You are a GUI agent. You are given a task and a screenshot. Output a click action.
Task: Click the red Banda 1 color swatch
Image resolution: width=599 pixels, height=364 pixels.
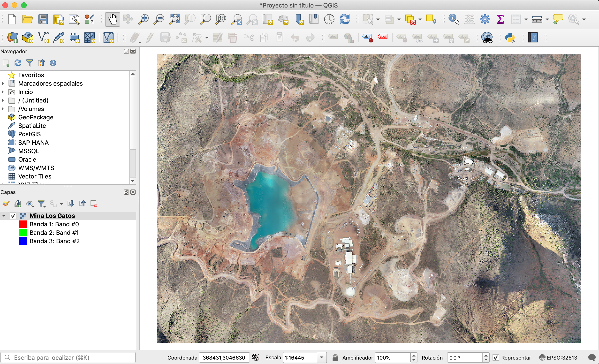pyautogui.click(x=23, y=224)
